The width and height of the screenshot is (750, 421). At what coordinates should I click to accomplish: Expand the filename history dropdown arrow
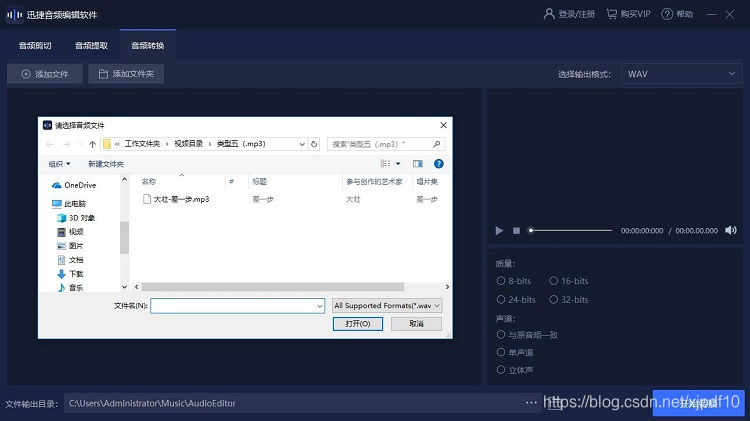(320, 306)
